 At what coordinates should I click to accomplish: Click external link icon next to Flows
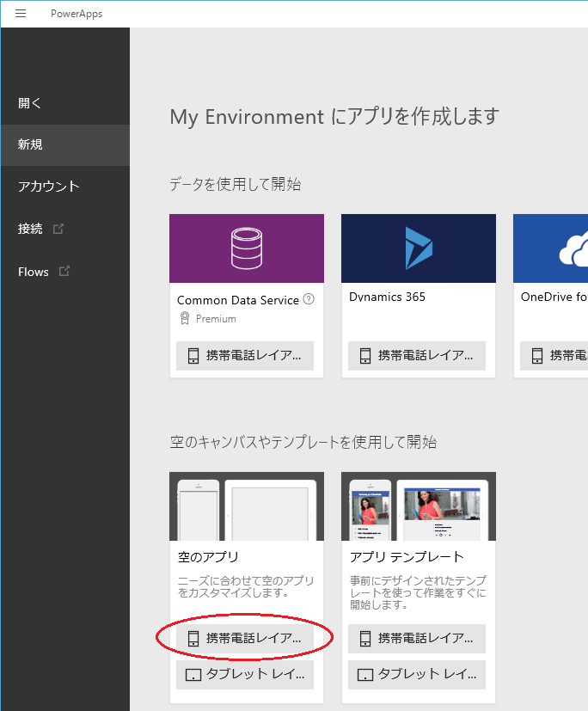click(64, 271)
